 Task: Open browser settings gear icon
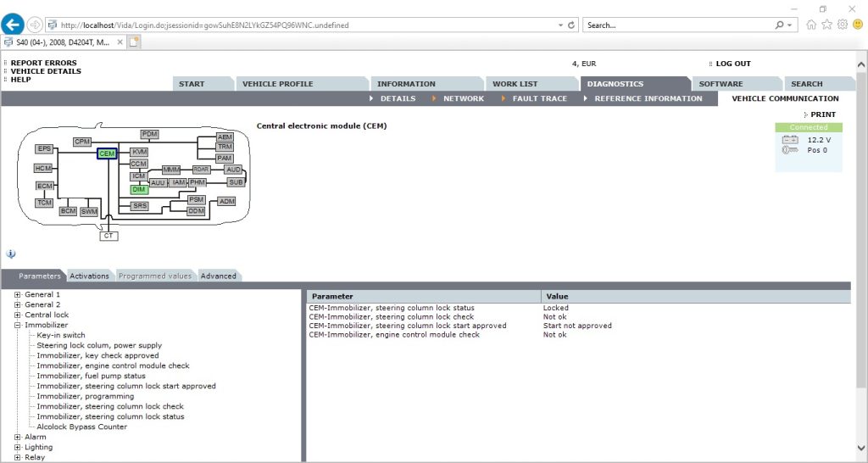click(x=842, y=25)
